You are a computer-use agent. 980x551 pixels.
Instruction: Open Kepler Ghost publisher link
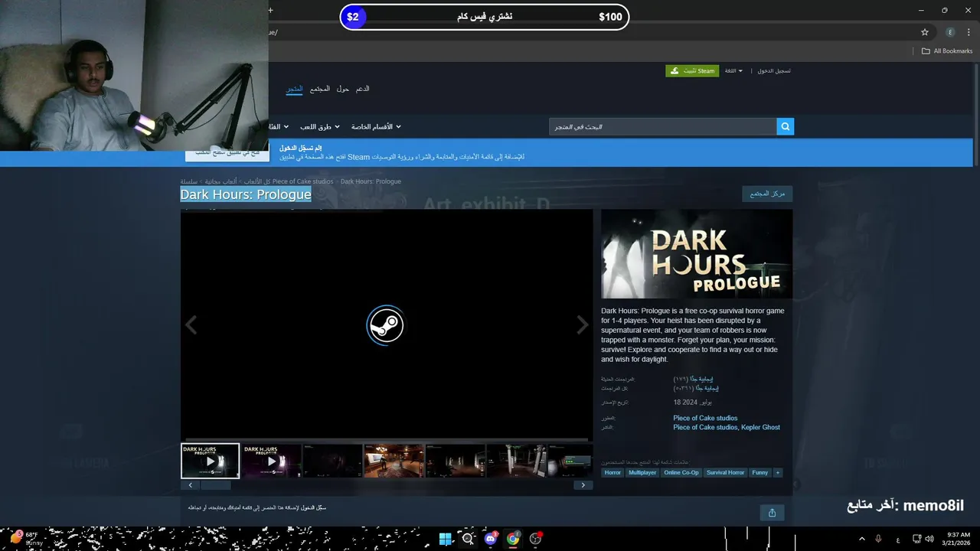tap(760, 428)
